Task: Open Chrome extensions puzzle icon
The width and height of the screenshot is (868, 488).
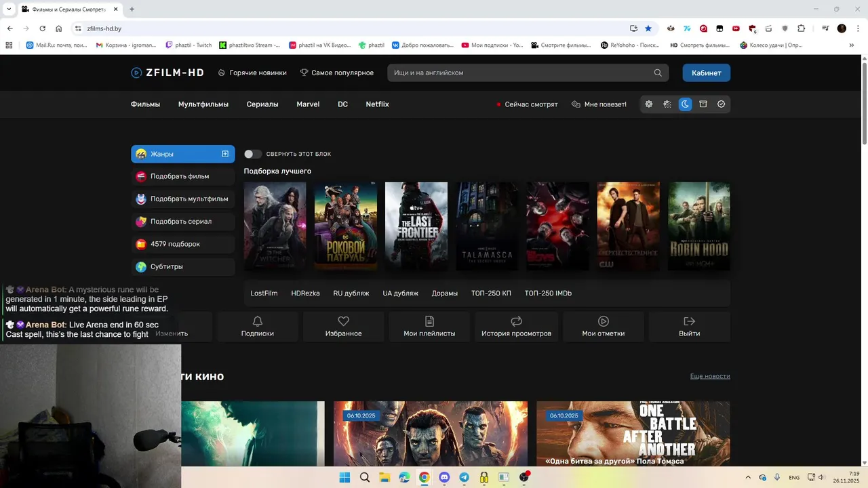Action: (x=801, y=28)
